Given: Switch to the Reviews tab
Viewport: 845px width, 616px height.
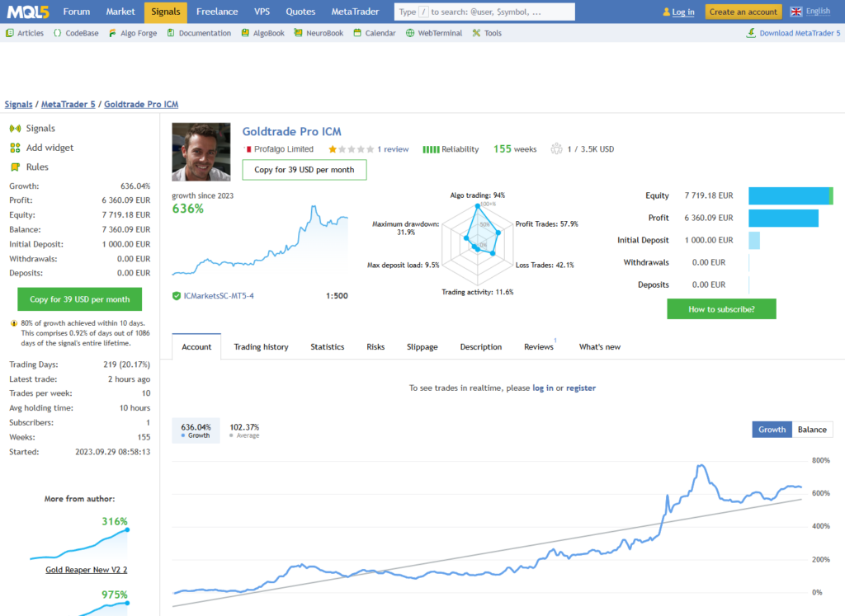Looking at the screenshot, I should (539, 347).
